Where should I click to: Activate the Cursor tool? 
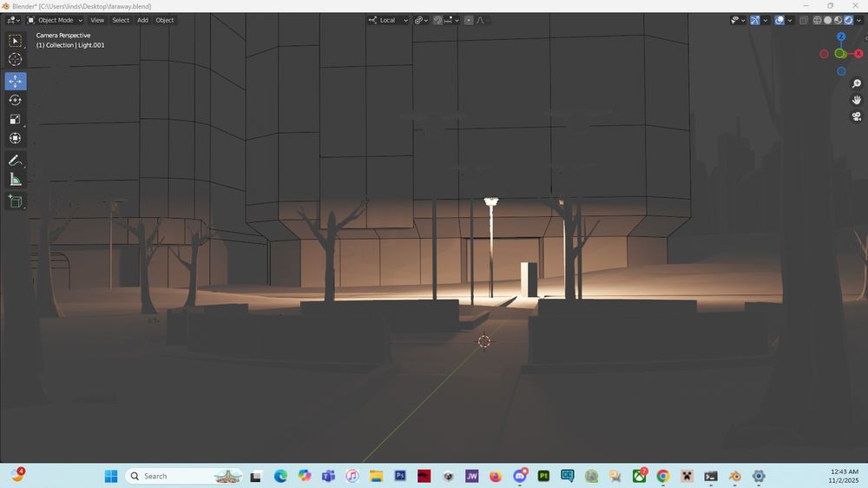click(x=15, y=59)
